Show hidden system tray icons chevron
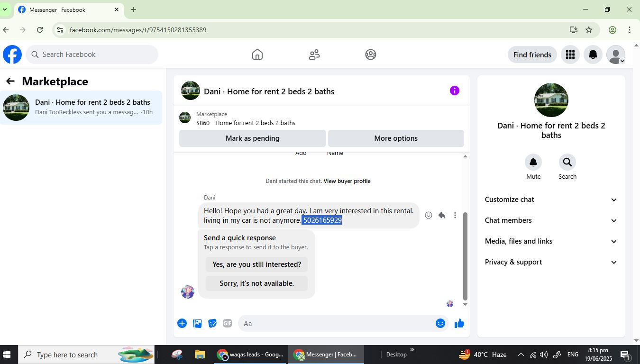Viewport: 640px width, 364px height. [521, 355]
